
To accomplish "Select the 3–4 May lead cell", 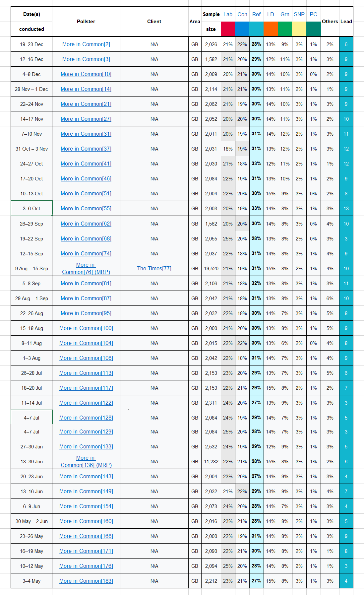I will [x=346, y=581].
